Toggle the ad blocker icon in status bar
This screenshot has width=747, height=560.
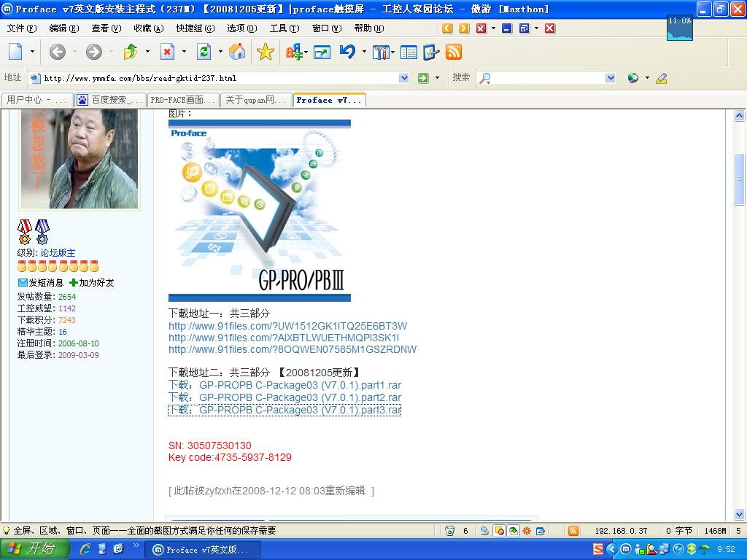(x=500, y=531)
